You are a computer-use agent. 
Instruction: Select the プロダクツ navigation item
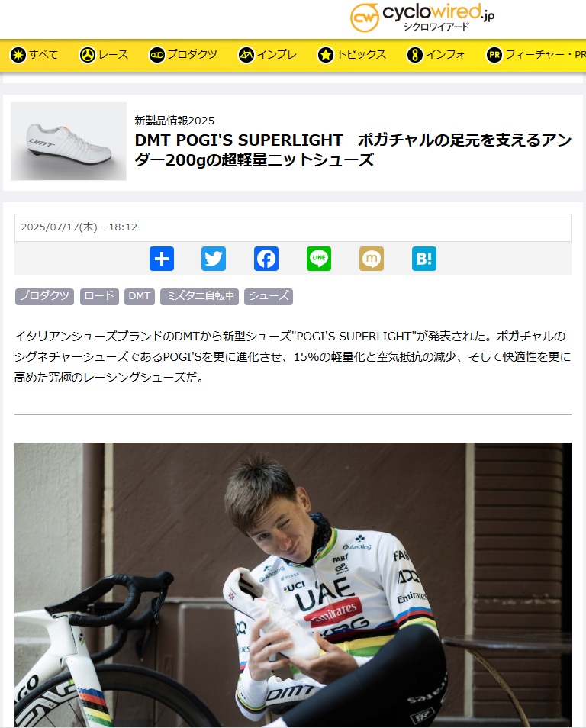pyautogui.click(x=183, y=55)
